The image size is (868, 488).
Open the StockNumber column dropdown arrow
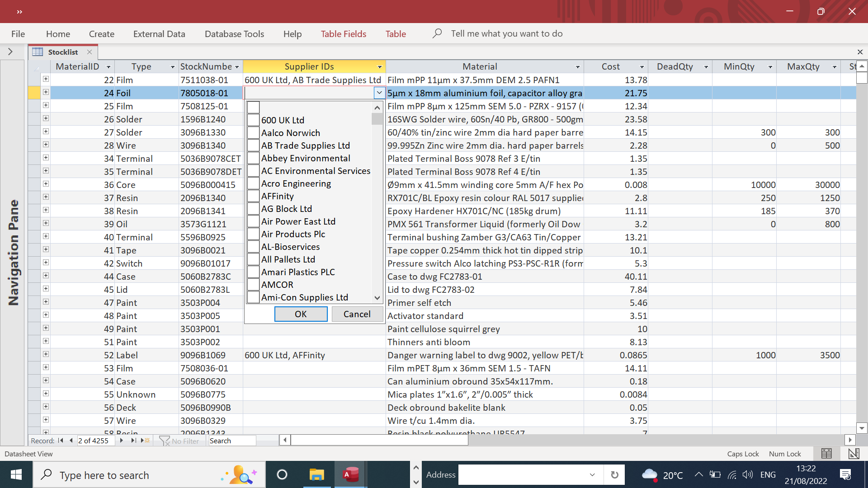[237, 67]
